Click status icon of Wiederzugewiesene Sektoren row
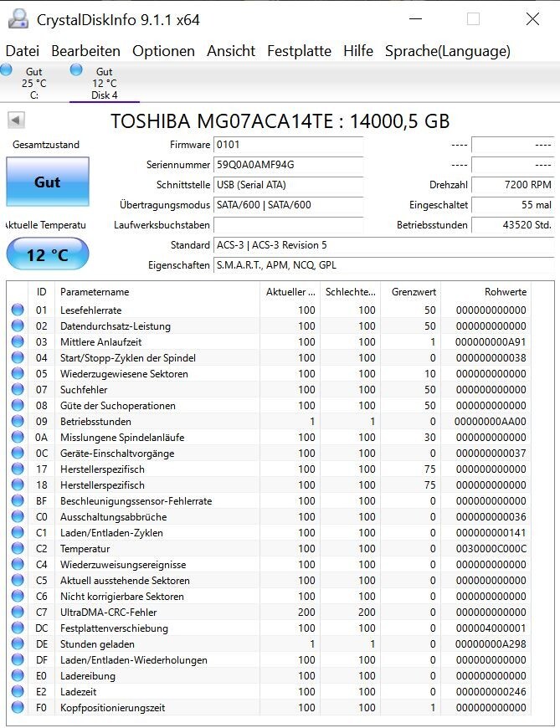 pos(18,373)
